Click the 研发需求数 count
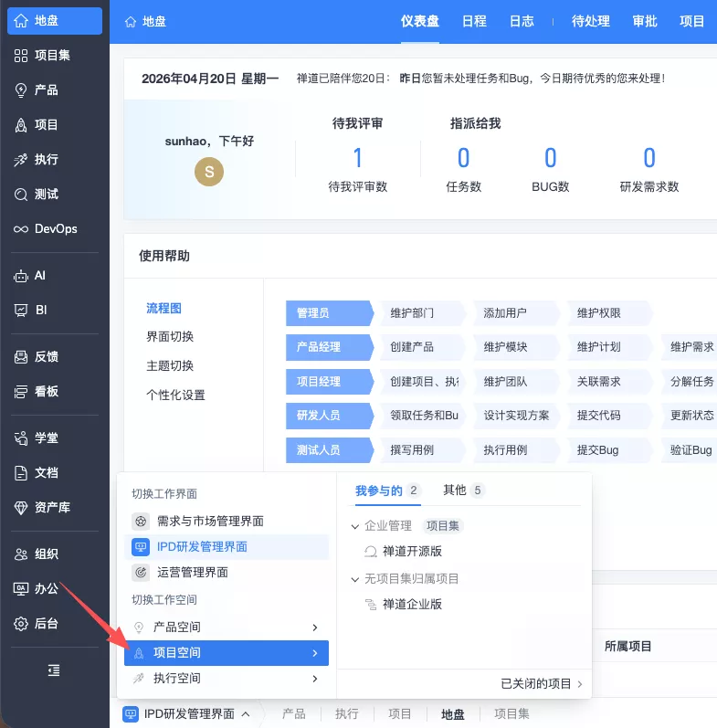This screenshot has height=728, width=717. pos(649,158)
